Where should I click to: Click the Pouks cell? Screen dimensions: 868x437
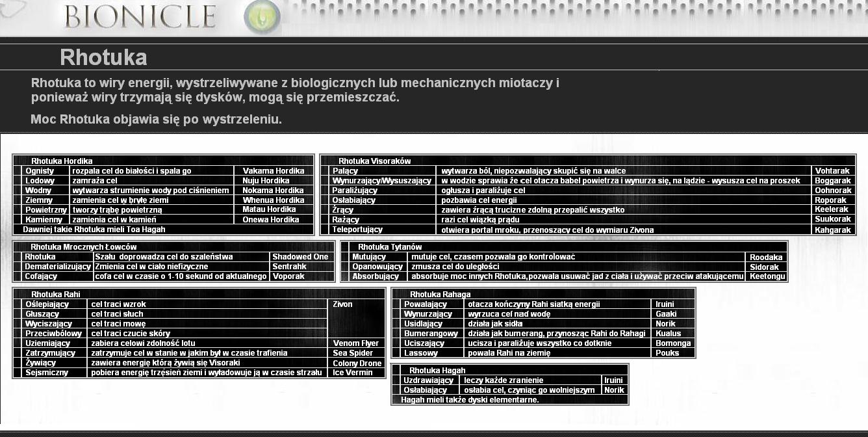pyautogui.click(x=672, y=353)
